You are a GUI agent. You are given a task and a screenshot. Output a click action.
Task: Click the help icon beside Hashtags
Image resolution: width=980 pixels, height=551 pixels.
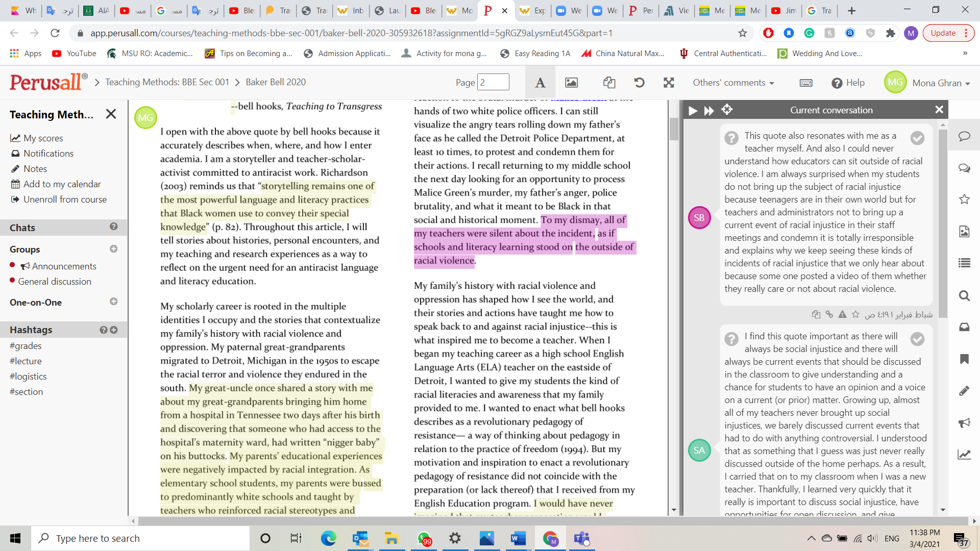pyautogui.click(x=103, y=330)
